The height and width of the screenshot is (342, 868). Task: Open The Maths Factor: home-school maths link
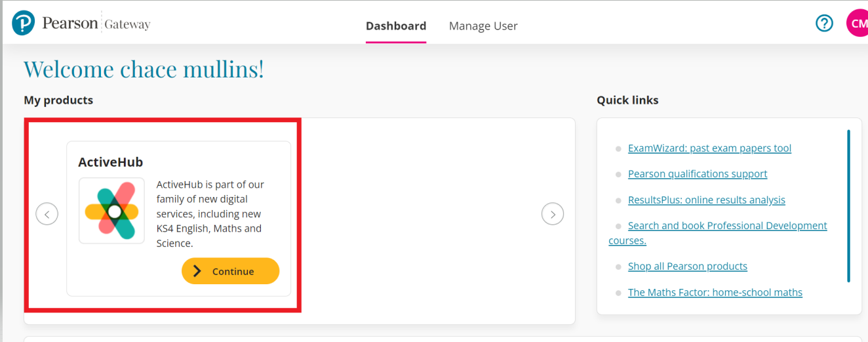pos(715,293)
